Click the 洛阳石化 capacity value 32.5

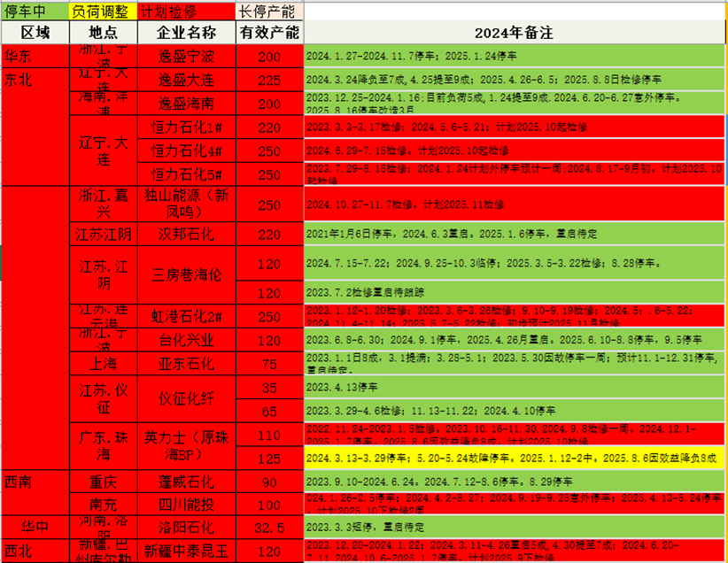tap(269, 528)
